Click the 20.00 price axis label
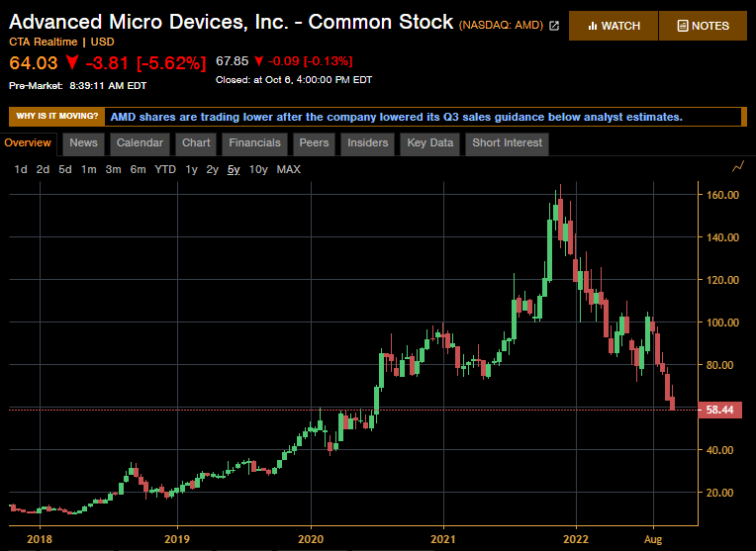This screenshot has height=551, width=756. [x=719, y=493]
